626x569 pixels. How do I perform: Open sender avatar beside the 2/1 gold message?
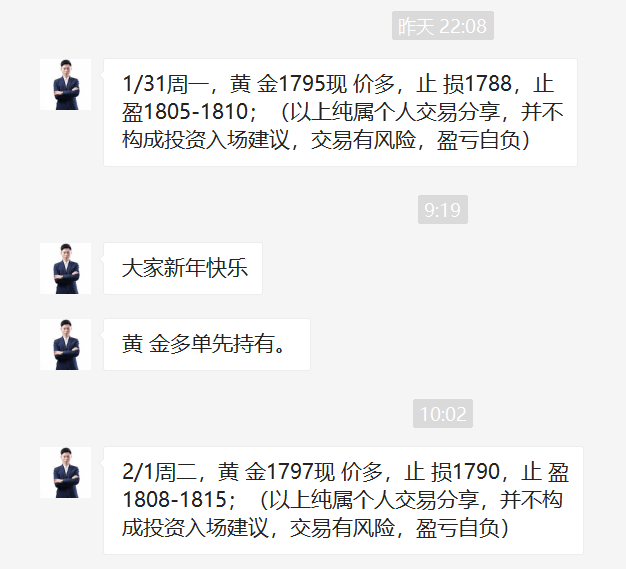pos(65,472)
